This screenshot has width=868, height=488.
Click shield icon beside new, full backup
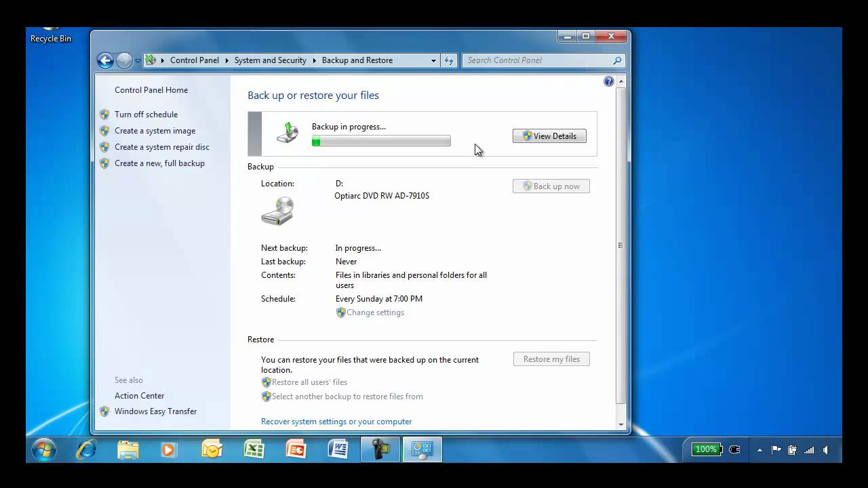[104, 163]
